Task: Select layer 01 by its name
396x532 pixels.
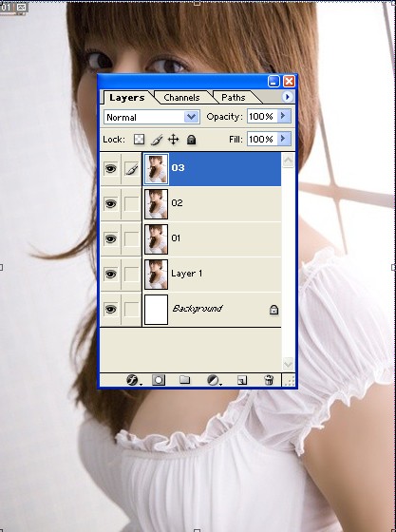Action: 176,237
